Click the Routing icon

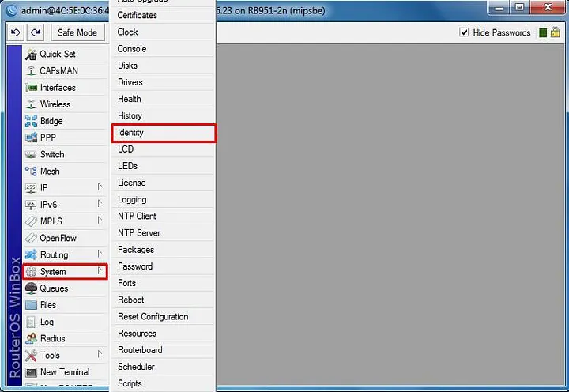pos(31,254)
